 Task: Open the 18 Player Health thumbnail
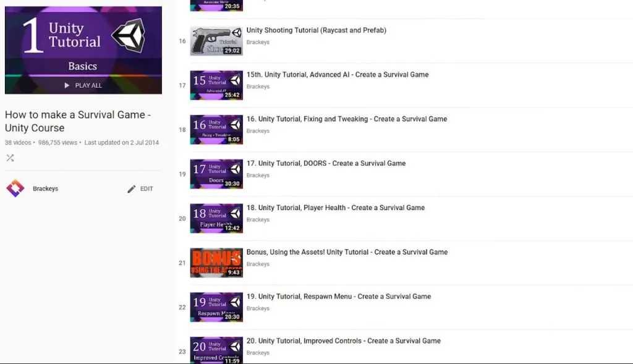point(216,218)
